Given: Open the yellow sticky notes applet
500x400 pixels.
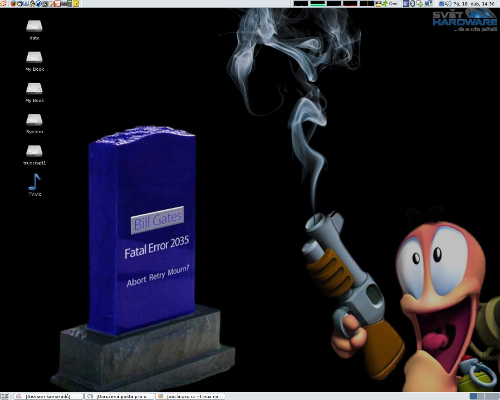Looking at the screenshot, I should click(x=76, y=3).
